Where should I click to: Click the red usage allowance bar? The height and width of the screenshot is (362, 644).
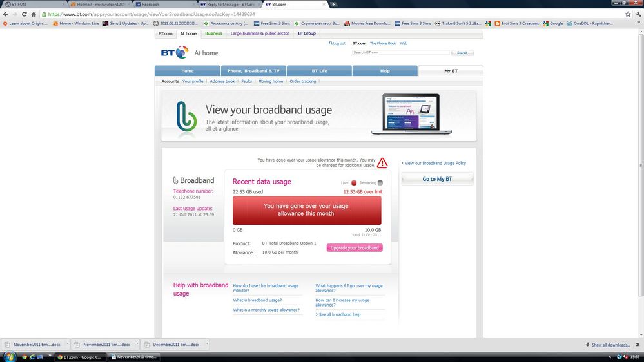tap(307, 210)
